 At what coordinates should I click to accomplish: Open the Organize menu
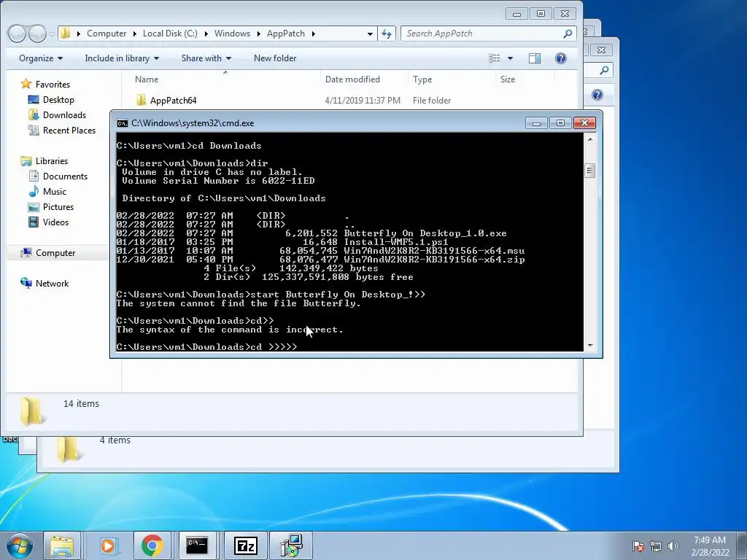(41, 58)
